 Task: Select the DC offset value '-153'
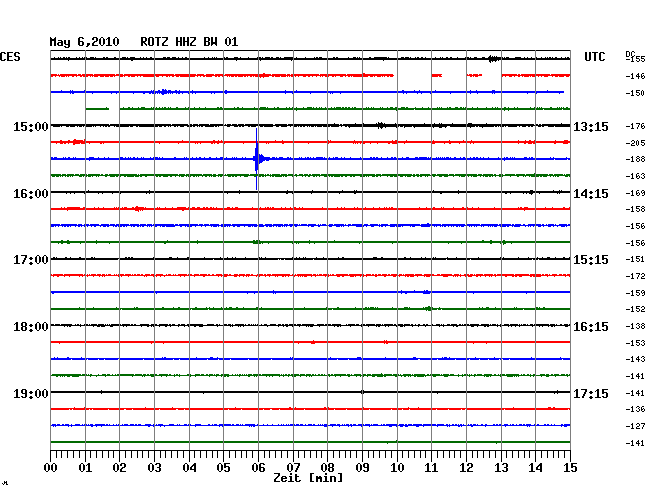point(635,343)
